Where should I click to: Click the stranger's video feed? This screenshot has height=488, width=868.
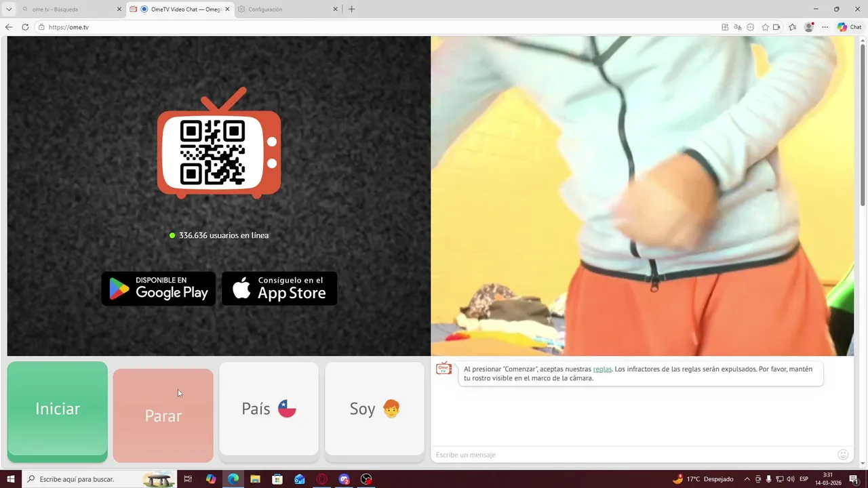click(x=642, y=196)
